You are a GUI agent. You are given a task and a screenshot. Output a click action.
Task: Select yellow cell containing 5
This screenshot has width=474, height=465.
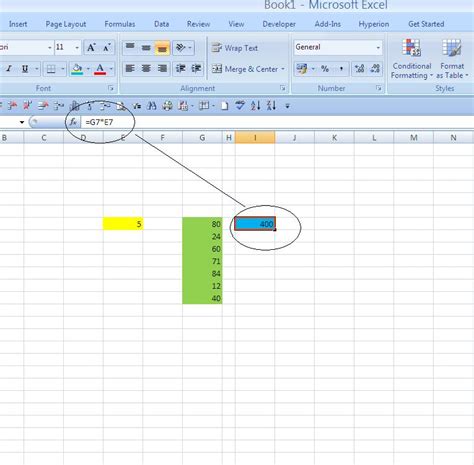click(123, 224)
